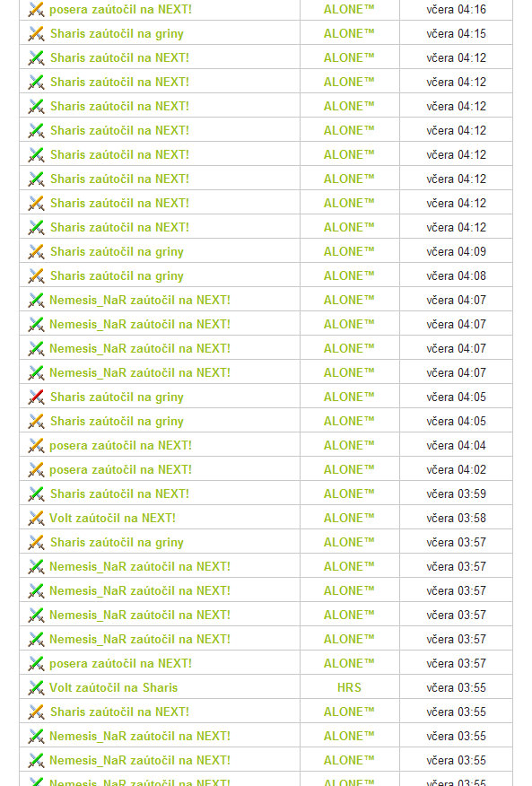Click swords icon for posera attack at 04:02
Image resolution: width=532 pixels, height=786 pixels.
36,469
